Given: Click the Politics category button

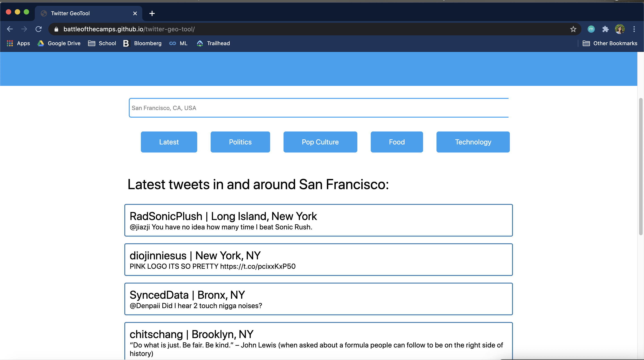Looking at the screenshot, I should [x=240, y=142].
